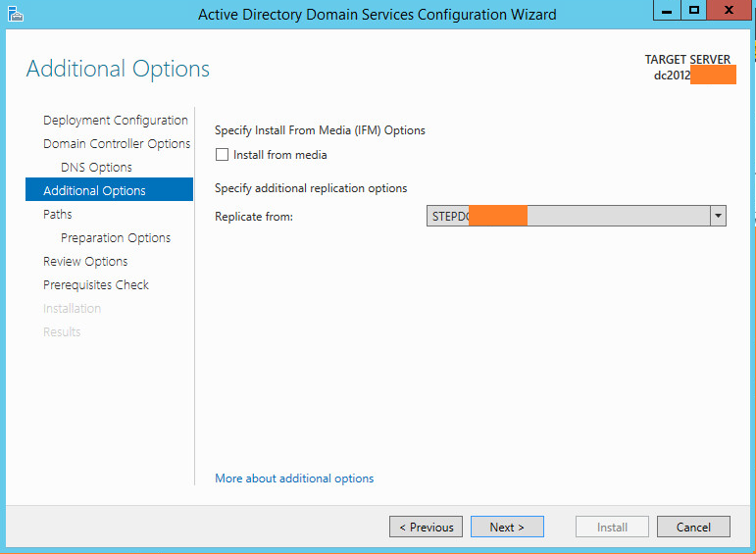Screen dimensions: 756x554
Task: Go to the Deployment Configuration step
Action: click(115, 121)
